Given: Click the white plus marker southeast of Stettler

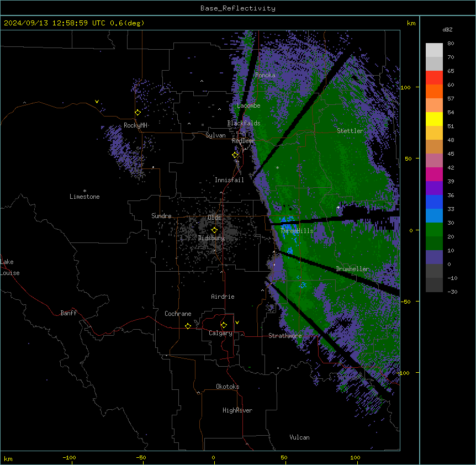Looking at the screenshot, I should (x=338, y=207).
